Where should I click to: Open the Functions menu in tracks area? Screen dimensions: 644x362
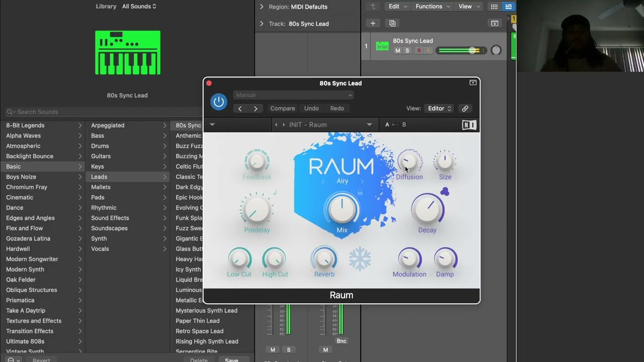pos(432,7)
